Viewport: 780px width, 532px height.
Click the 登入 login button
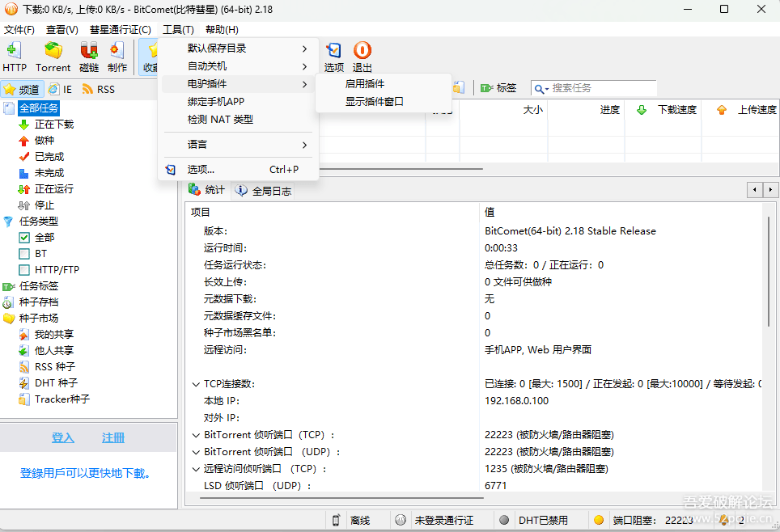click(63, 437)
